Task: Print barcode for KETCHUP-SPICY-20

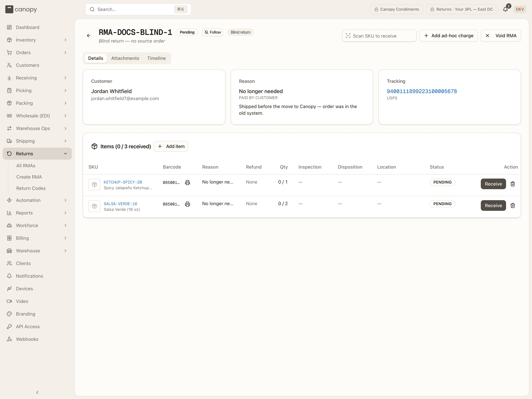Action: click(187, 182)
